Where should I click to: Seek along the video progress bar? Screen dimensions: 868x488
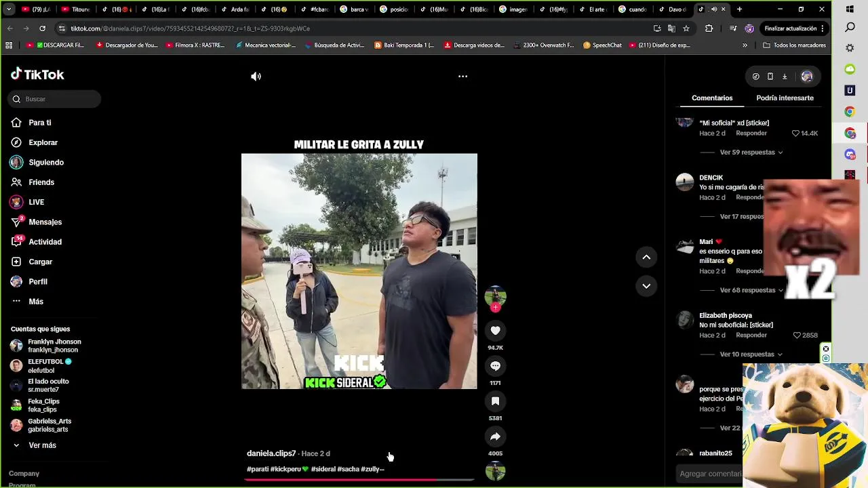click(x=359, y=479)
